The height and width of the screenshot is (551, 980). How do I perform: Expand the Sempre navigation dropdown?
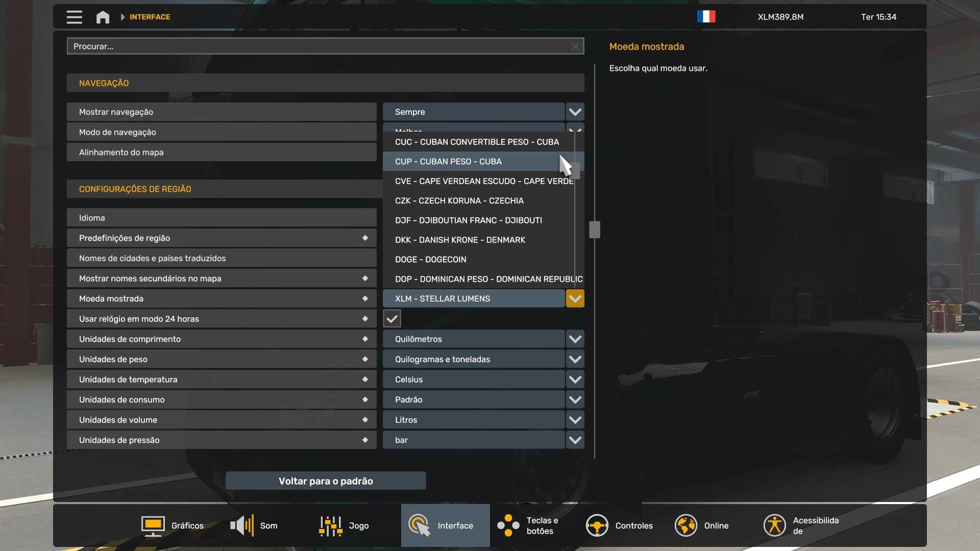575,112
